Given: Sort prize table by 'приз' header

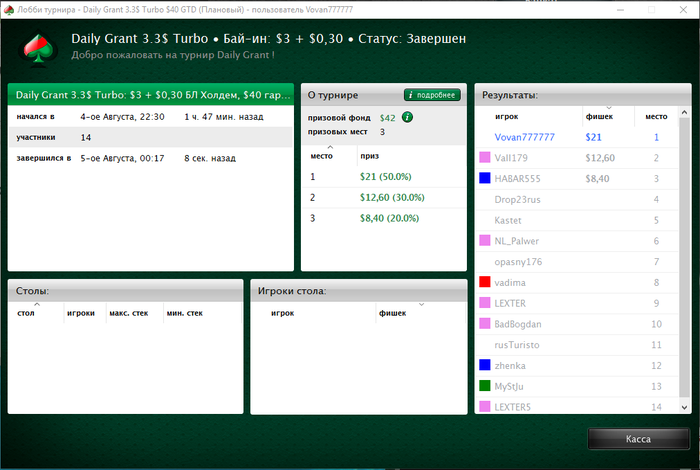Looking at the screenshot, I should click(411, 155).
